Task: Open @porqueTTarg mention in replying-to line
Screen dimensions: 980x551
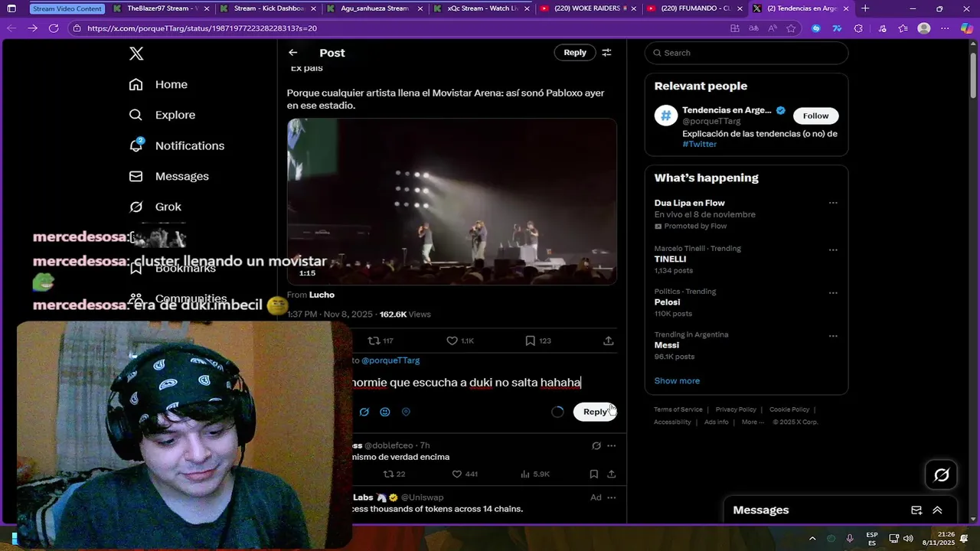Action: click(390, 360)
